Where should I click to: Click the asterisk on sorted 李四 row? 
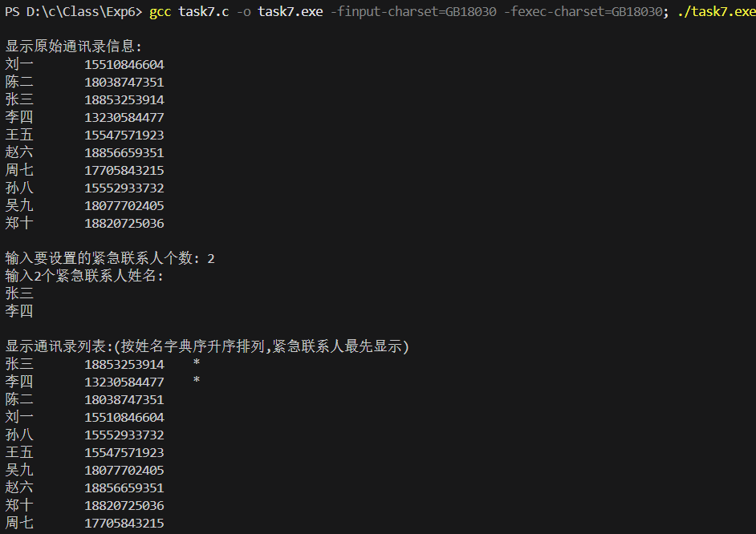197,380
